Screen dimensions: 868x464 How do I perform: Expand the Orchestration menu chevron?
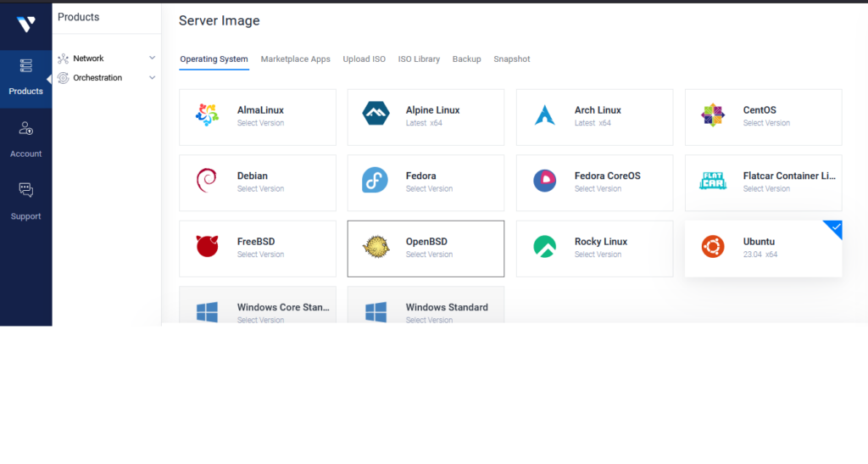[x=153, y=78]
